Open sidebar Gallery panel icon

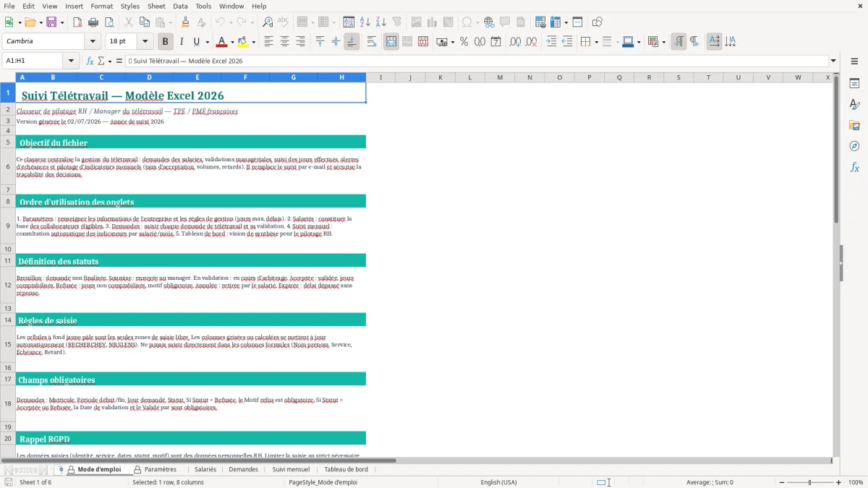point(854,125)
